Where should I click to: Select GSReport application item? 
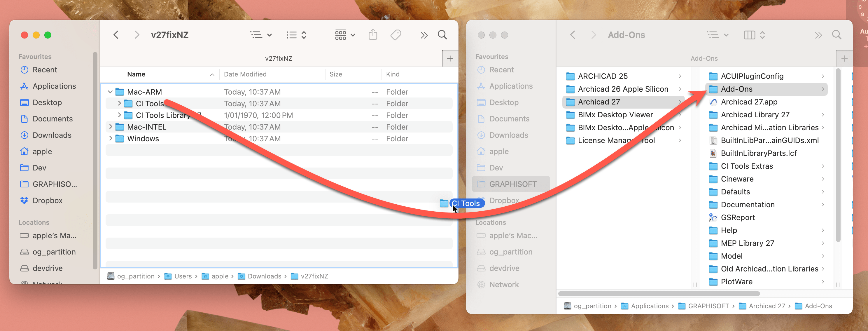click(737, 217)
